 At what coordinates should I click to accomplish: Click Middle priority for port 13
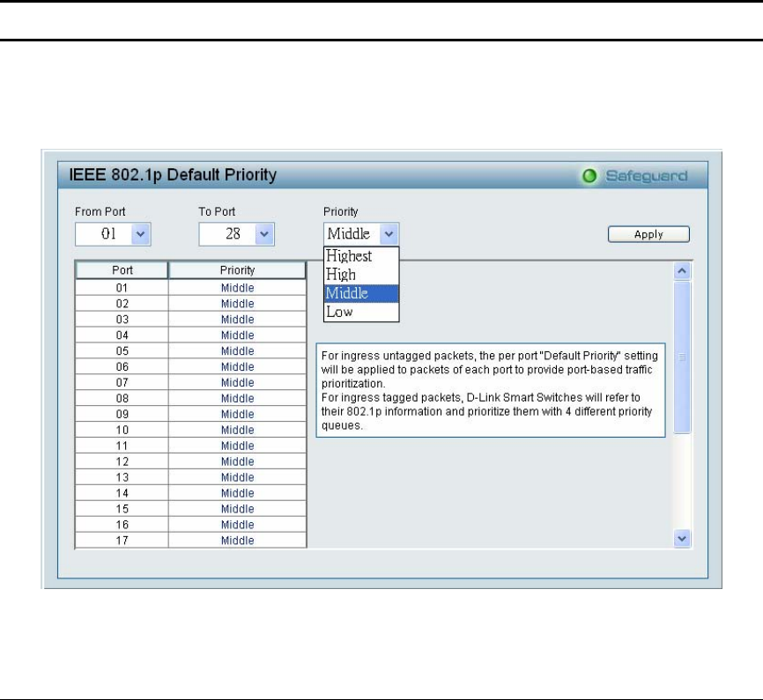238,478
